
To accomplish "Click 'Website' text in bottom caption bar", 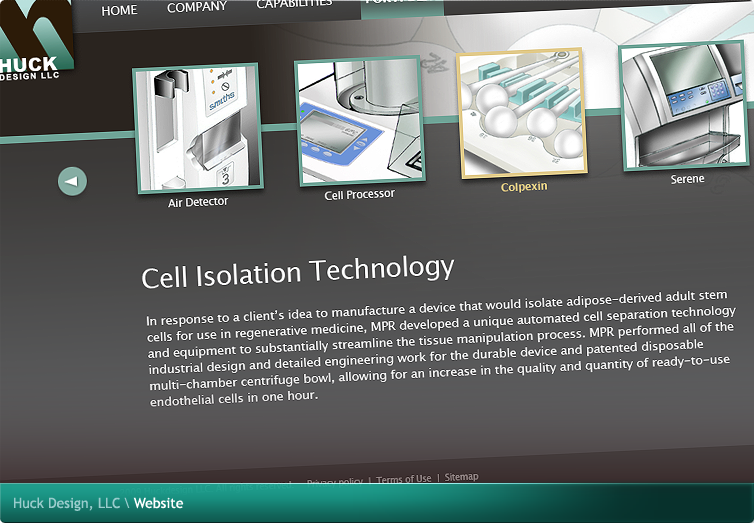I will pos(159,504).
